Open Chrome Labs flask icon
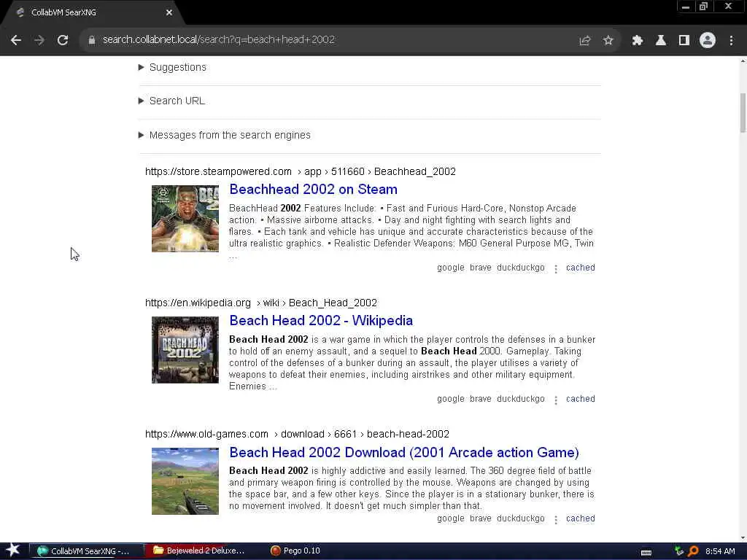747x560 pixels. (x=660, y=41)
